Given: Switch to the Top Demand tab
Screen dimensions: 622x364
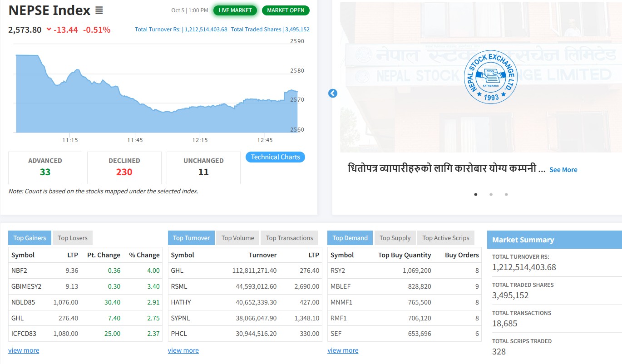Looking at the screenshot, I should (x=350, y=238).
